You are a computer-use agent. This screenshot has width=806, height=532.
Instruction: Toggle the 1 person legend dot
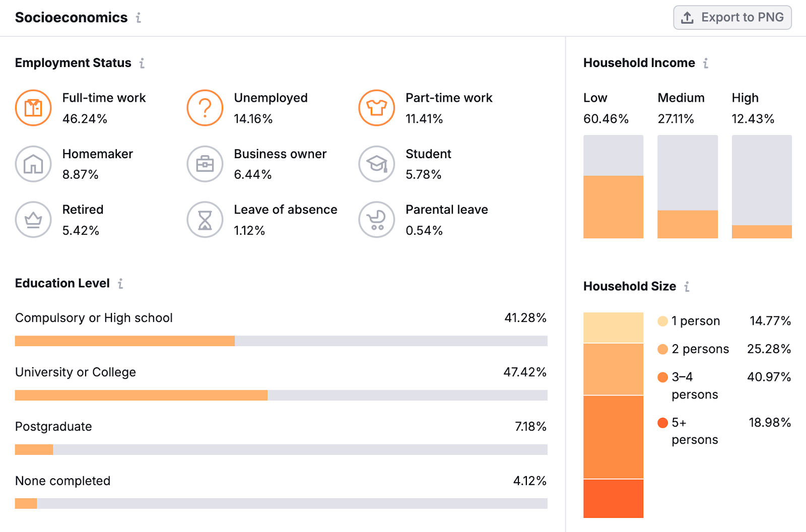[x=661, y=321]
